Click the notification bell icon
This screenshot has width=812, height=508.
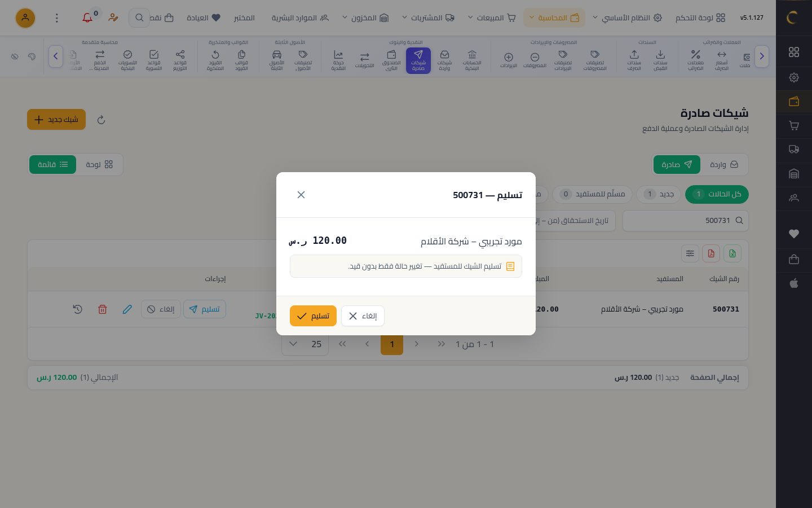click(x=87, y=17)
